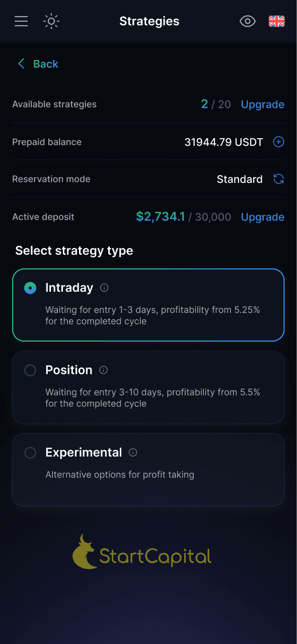297x644 pixels.
Task: Select the Experimental strategy card
Action: 148,470
